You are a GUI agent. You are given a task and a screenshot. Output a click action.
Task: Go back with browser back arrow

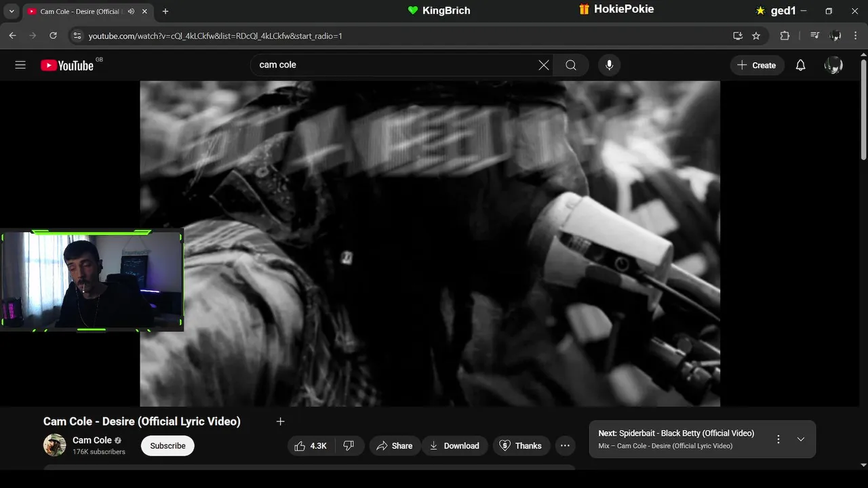[x=12, y=36]
